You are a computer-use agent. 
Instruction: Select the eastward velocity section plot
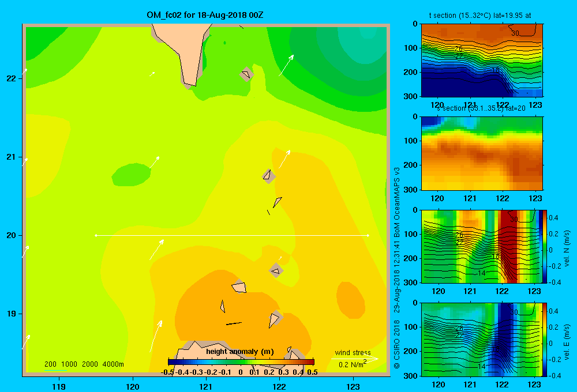coord(482,340)
